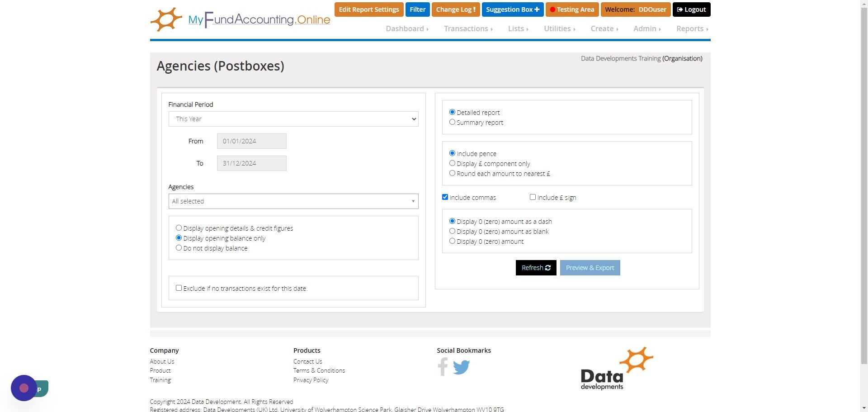868x412 pixels.
Task: Open the Lists menu
Action: 518,28
